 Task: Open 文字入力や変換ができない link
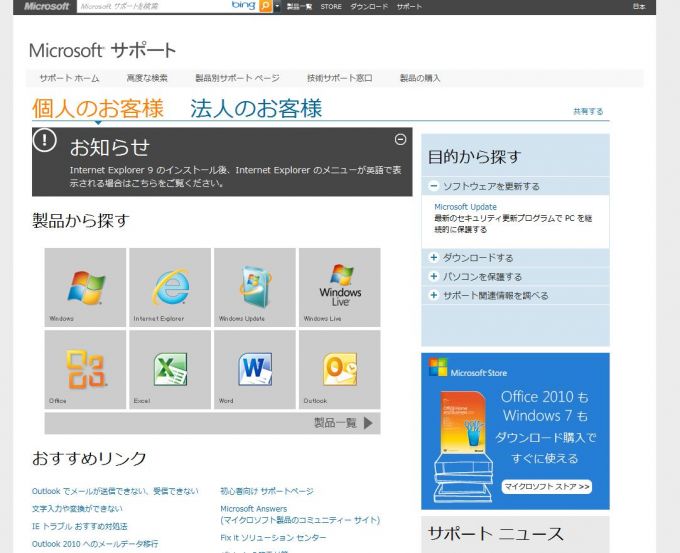(77, 508)
